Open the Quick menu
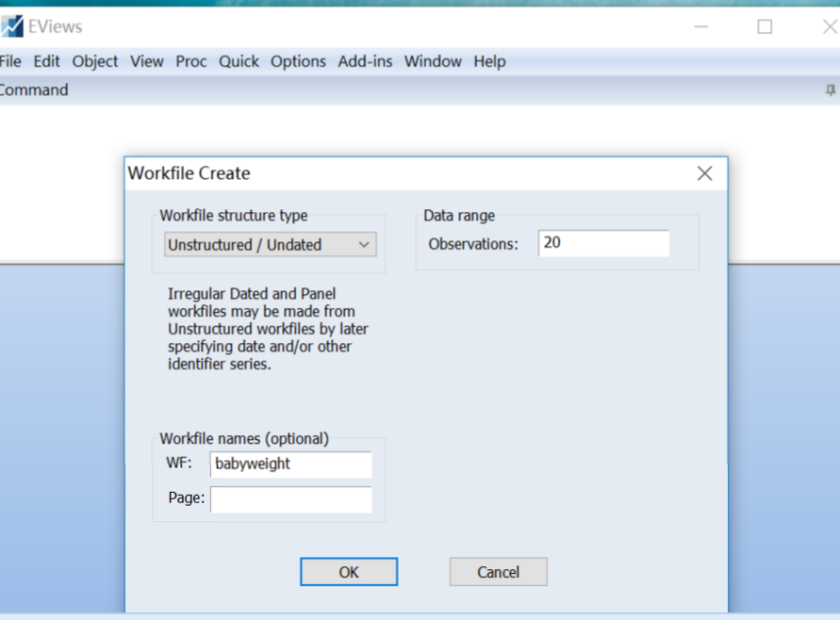 pyautogui.click(x=239, y=61)
